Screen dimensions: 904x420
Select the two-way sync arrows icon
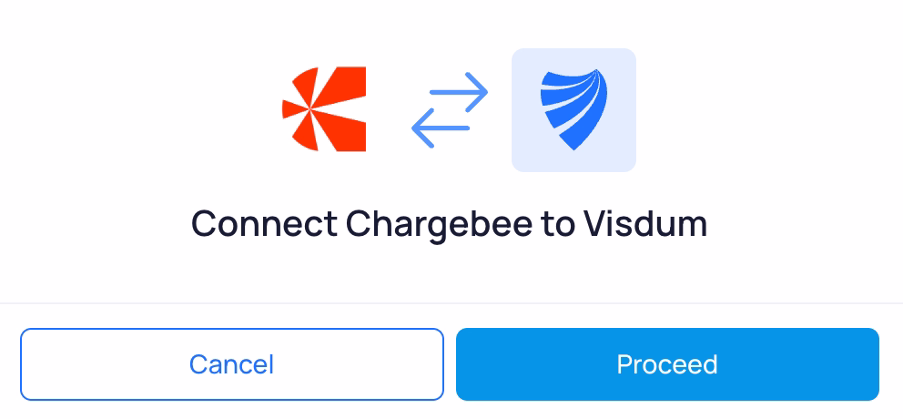click(450, 110)
